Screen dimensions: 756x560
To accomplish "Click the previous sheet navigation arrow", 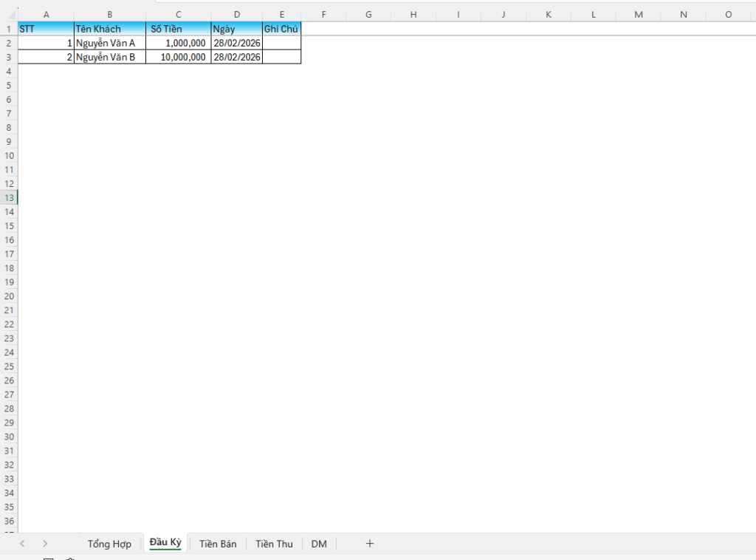I will (22, 544).
